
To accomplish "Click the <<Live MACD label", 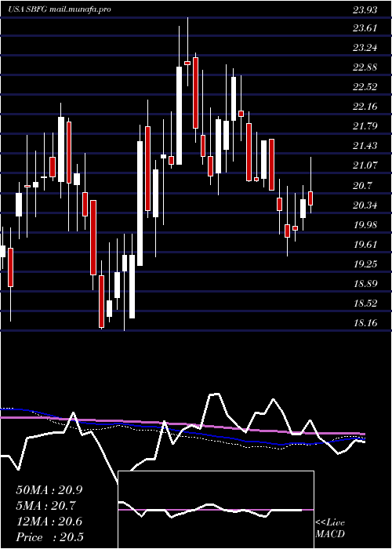I will click(330, 529).
